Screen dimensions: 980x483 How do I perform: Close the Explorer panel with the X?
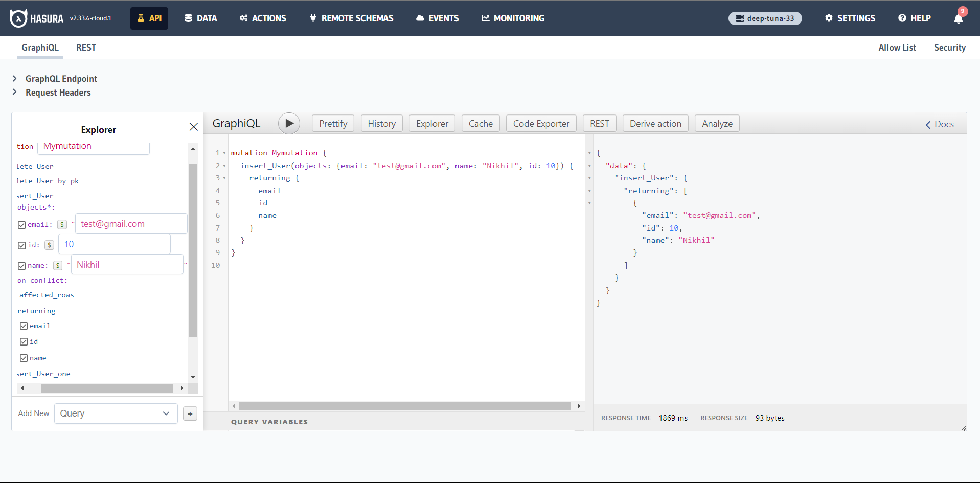194,127
